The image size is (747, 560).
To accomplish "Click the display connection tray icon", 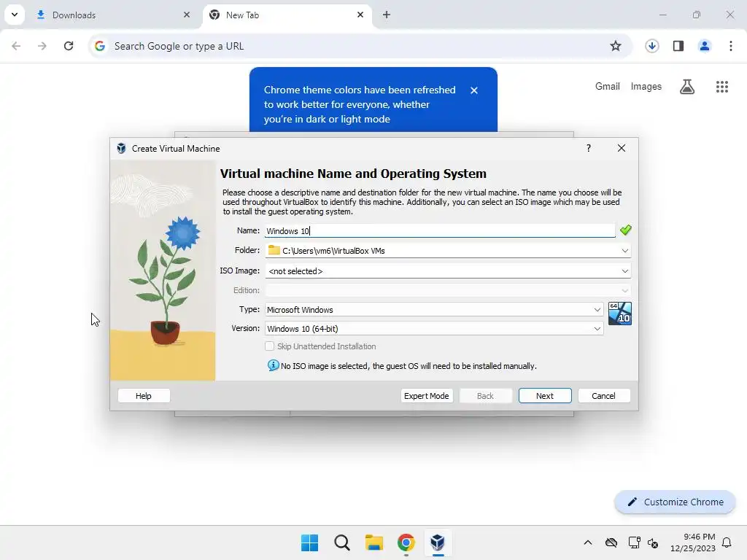I will pyautogui.click(x=634, y=542).
